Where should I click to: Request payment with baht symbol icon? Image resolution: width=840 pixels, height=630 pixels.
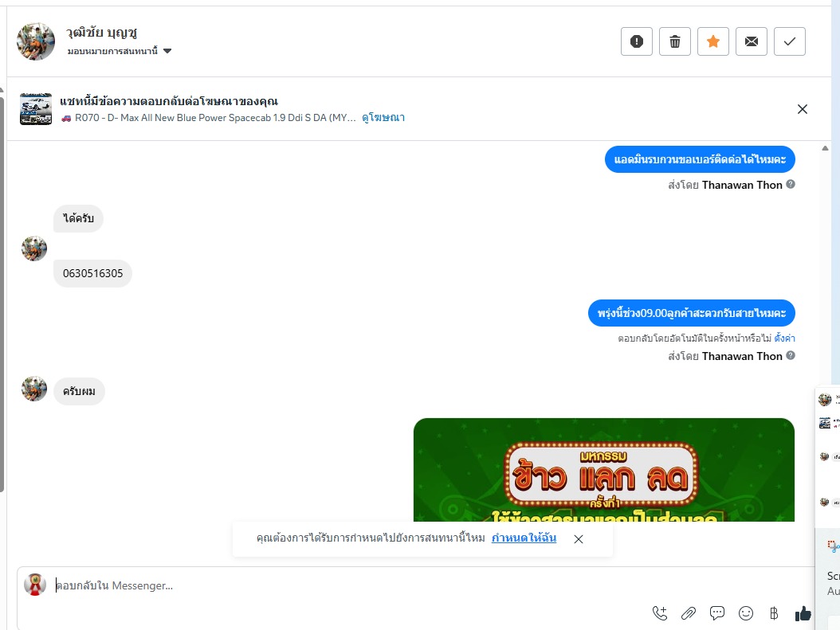pyautogui.click(x=774, y=613)
